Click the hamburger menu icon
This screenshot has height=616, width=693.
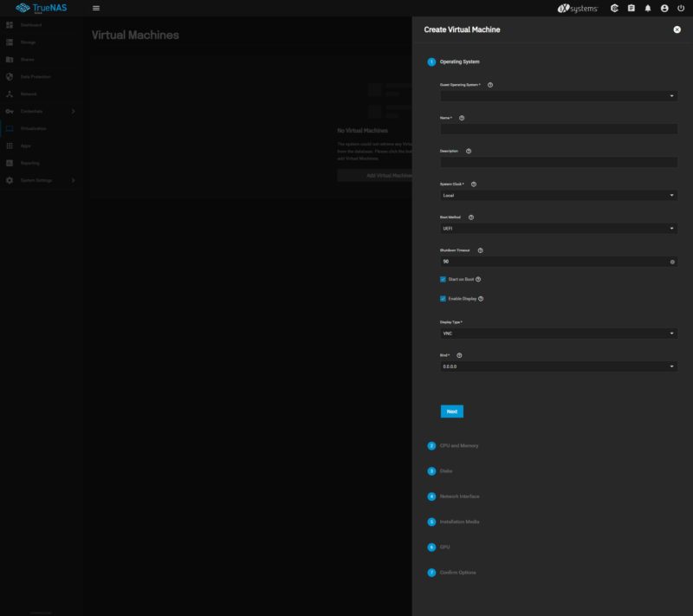click(x=96, y=8)
